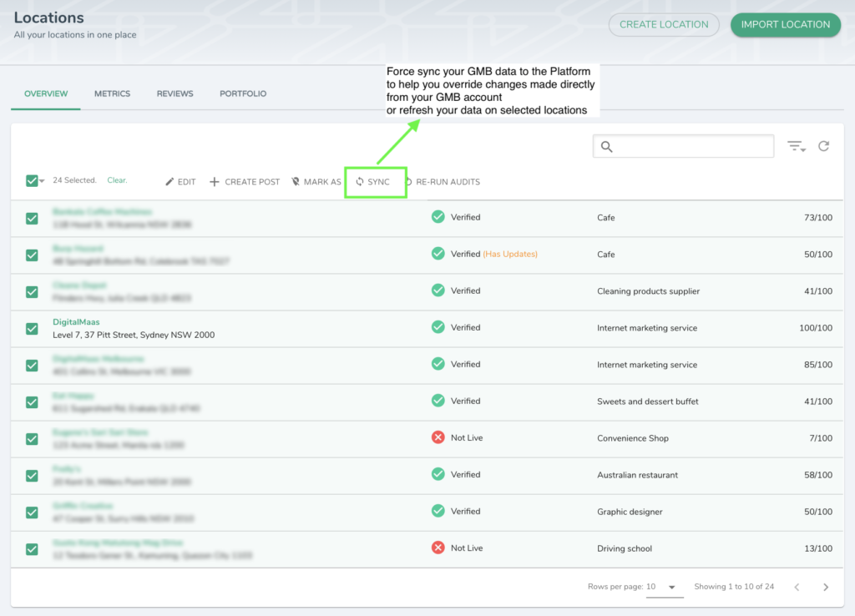
Task: Open Rows per page dropdown
Action: (x=664, y=587)
